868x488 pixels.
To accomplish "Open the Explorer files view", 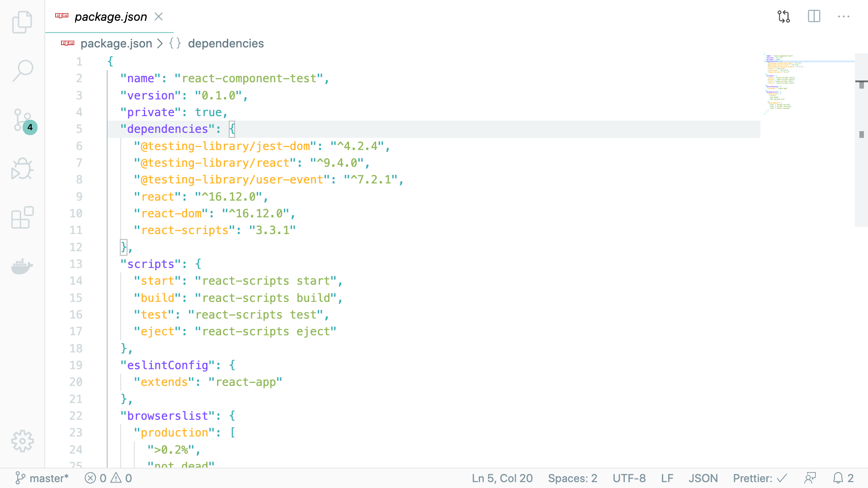I will (x=22, y=22).
